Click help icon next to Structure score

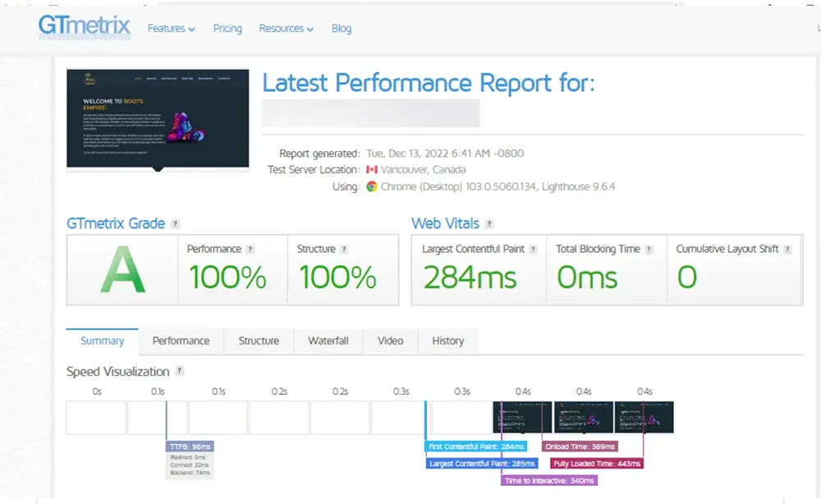[x=345, y=250]
